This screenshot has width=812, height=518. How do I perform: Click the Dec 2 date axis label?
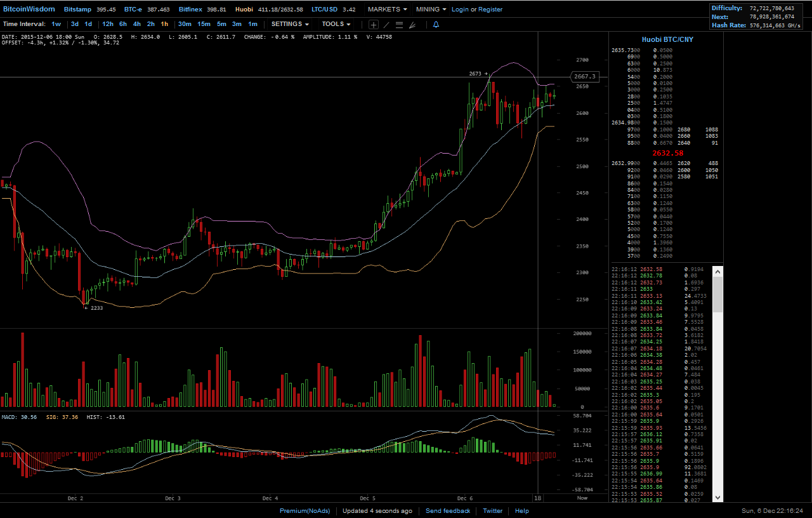click(75, 498)
